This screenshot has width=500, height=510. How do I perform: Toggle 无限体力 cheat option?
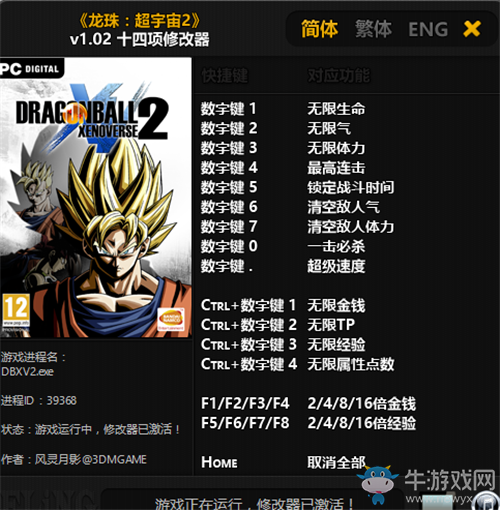pos(336,148)
